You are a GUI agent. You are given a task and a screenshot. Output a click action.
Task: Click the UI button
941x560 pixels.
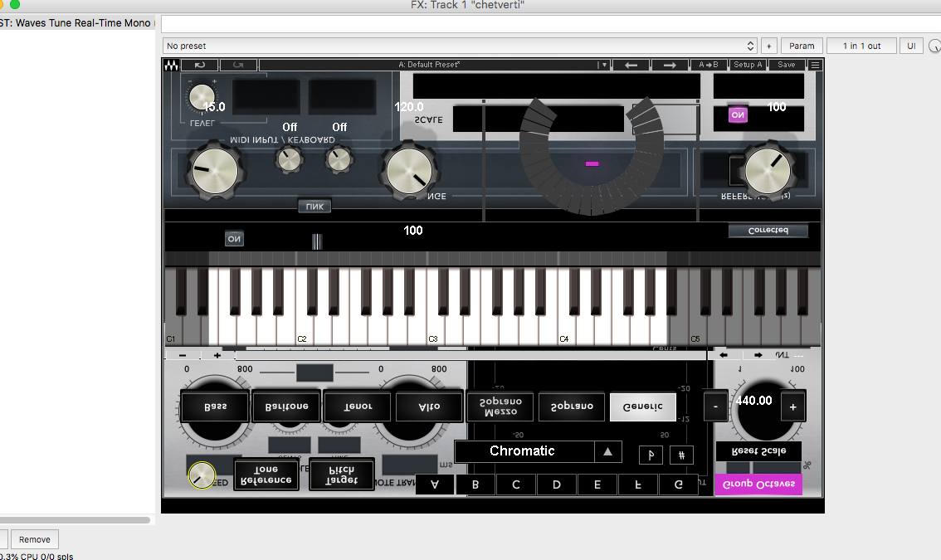click(x=911, y=46)
